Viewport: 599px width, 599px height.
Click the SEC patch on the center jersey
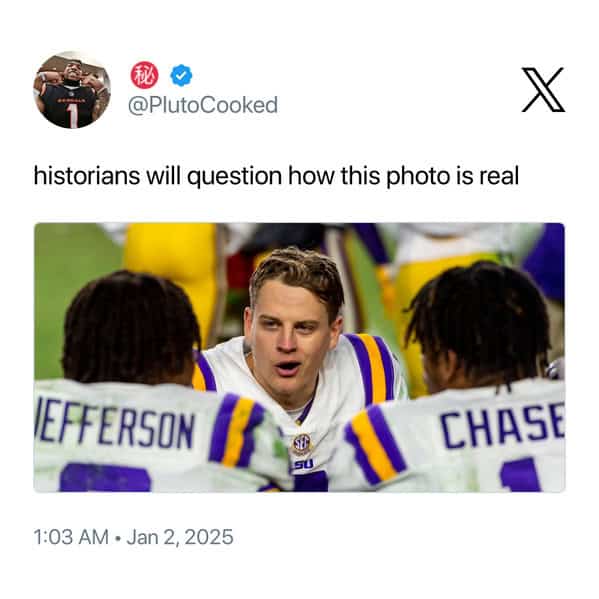(x=302, y=444)
